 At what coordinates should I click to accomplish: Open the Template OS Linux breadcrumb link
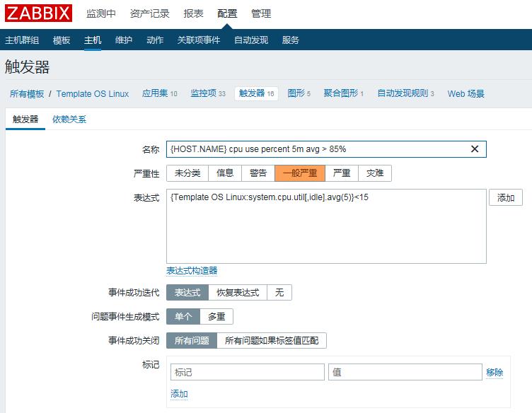tap(92, 93)
